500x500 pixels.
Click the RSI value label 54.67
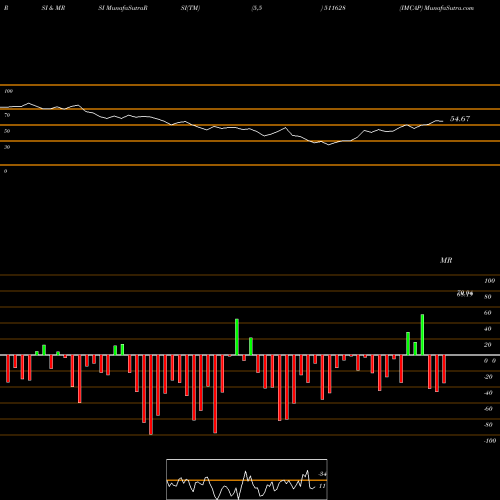(460, 119)
